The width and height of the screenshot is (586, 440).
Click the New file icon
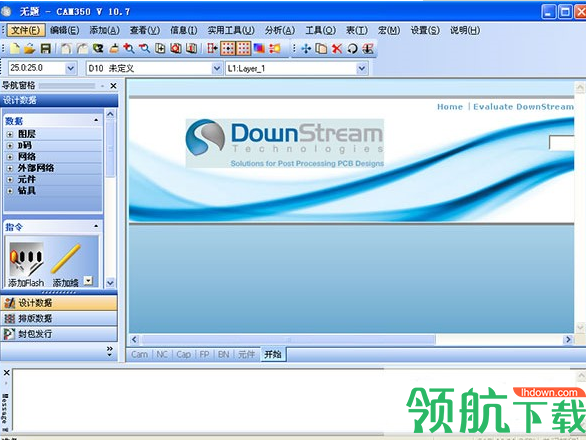pos(15,49)
